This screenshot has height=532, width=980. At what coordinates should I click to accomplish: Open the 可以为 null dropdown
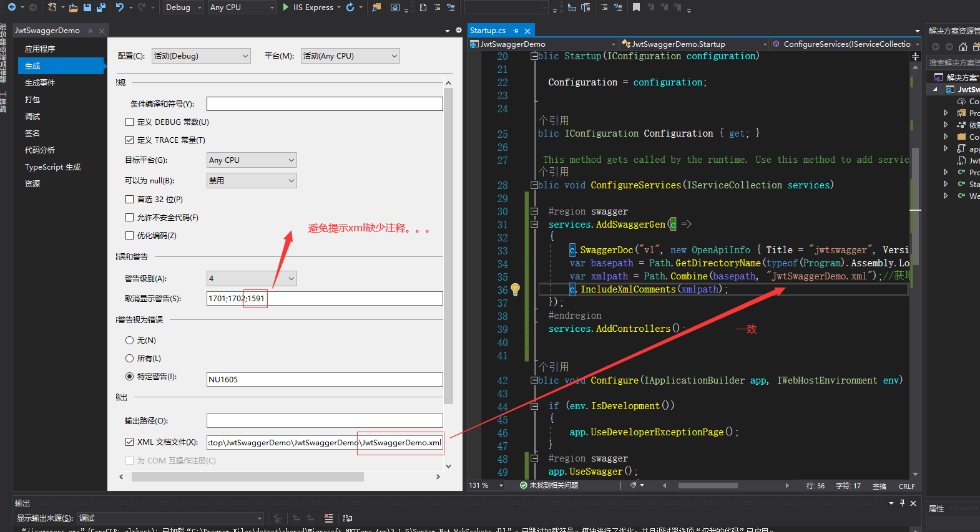pos(252,181)
